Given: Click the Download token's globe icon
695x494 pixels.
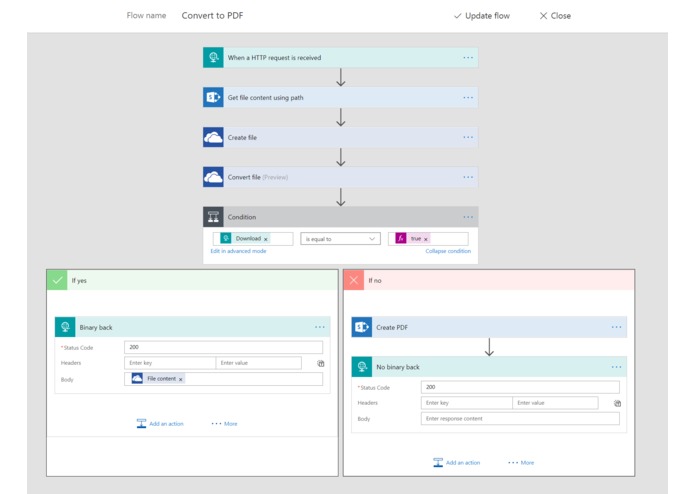Looking at the screenshot, I should tap(226, 238).
